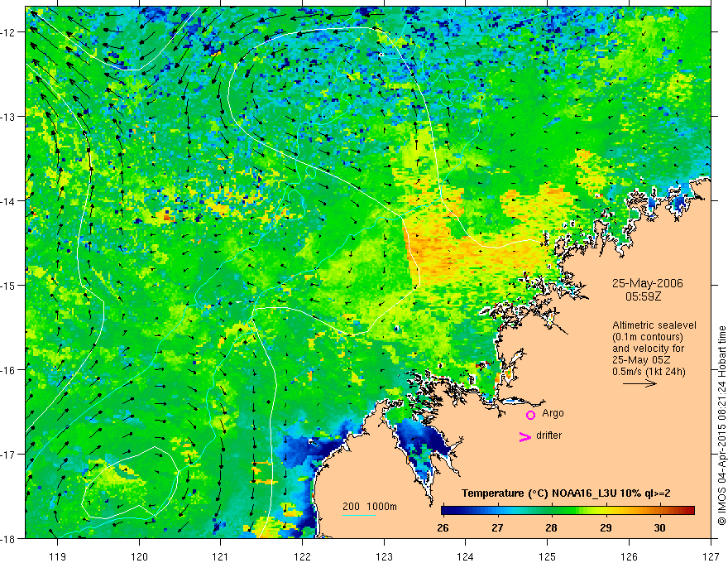
Task: Click the "05:59Z" time text
Action: 643,296
